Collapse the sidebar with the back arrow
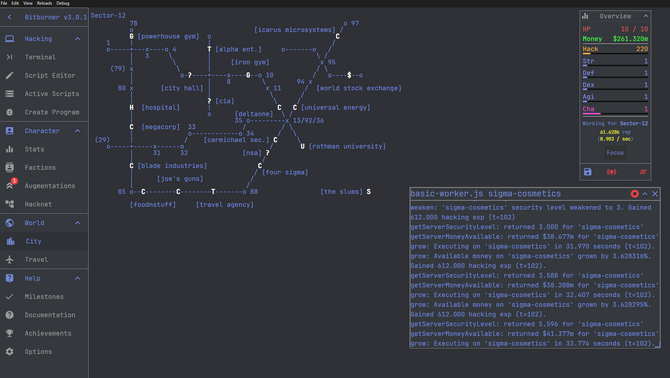Screen dimensions: 670x378 tap(9, 17)
